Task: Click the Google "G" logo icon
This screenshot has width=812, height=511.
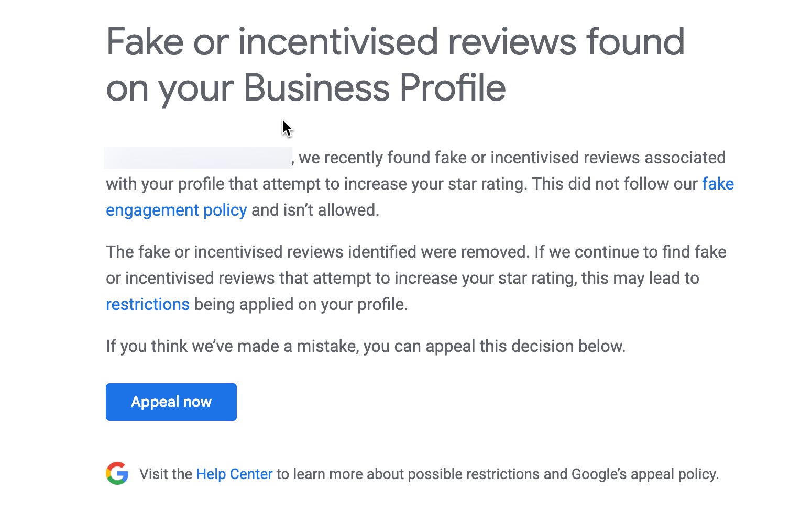Action: point(117,473)
